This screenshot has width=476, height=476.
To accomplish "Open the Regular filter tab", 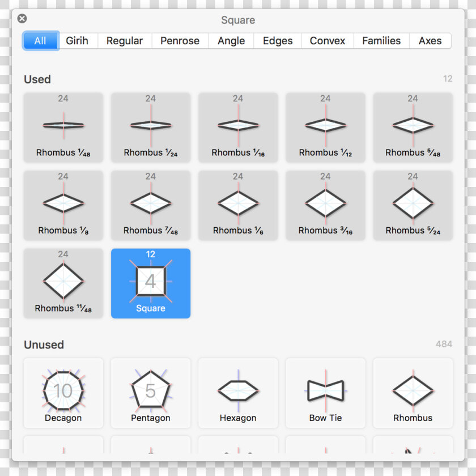I will click(x=125, y=41).
